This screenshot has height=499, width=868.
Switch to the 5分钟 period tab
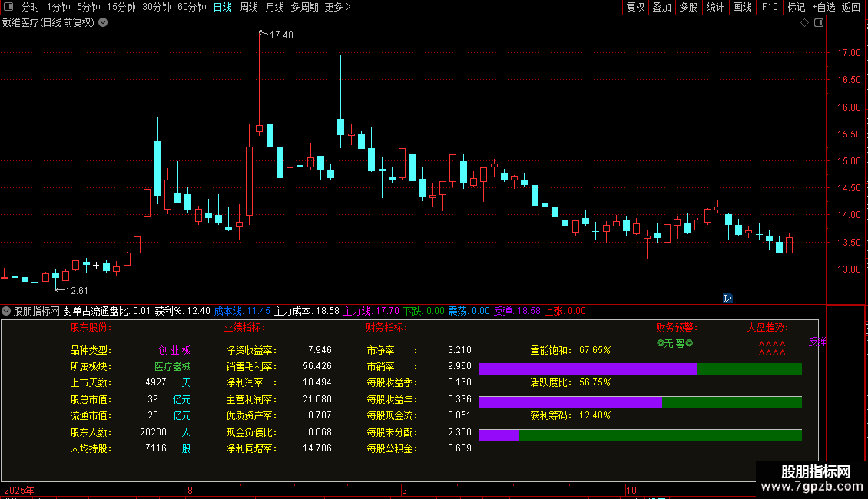click(x=88, y=7)
